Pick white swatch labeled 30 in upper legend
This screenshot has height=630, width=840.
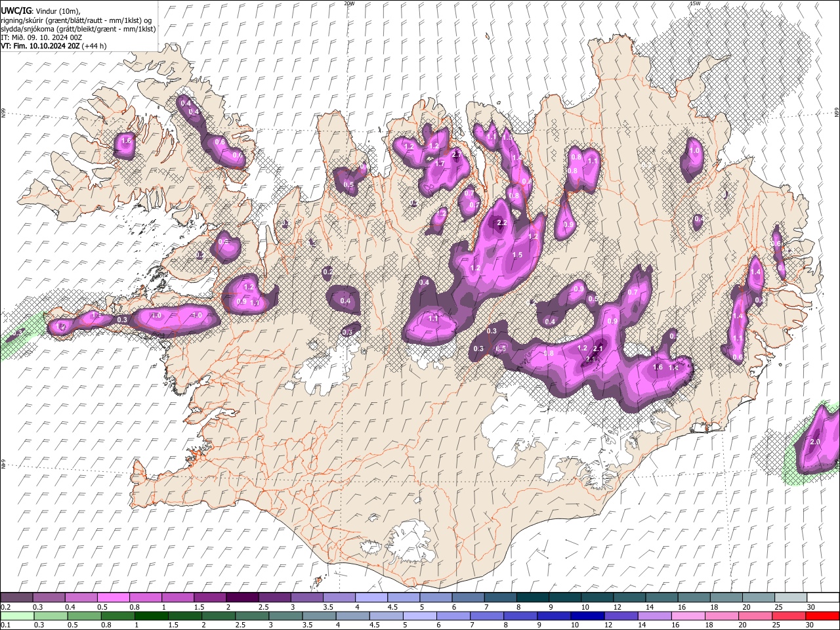tap(823, 597)
